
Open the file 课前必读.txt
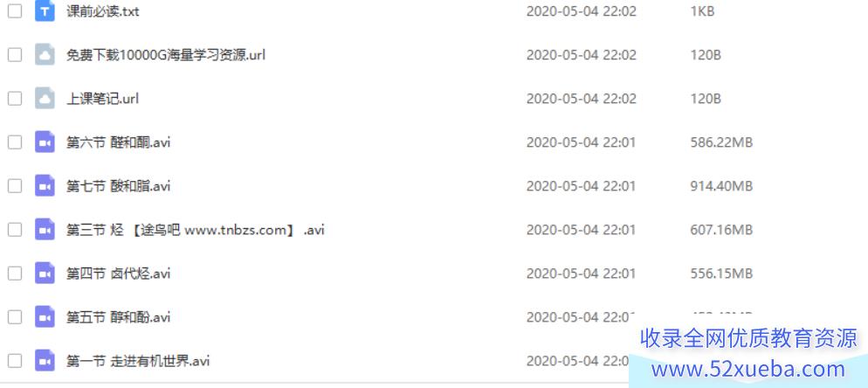click(103, 11)
